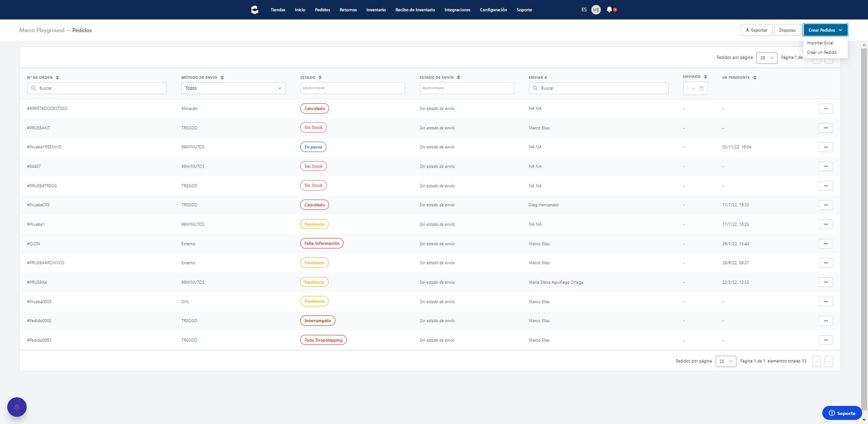
Task: Open Inicio in the top navigation
Action: [x=300, y=10]
